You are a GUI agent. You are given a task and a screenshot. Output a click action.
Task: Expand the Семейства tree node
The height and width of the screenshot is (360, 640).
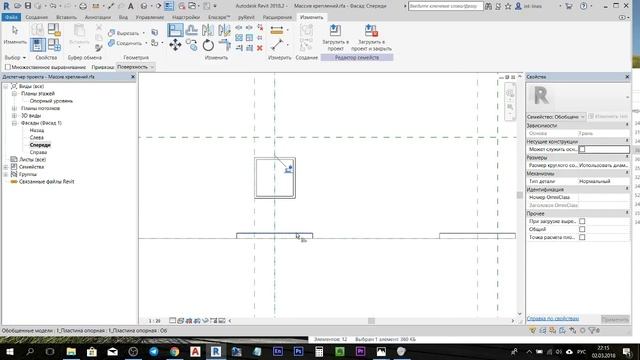(x=6, y=167)
